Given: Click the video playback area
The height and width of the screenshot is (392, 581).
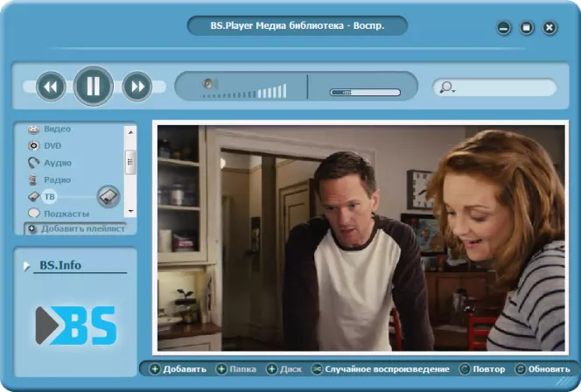Looking at the screenshot, I should point(360,238).
